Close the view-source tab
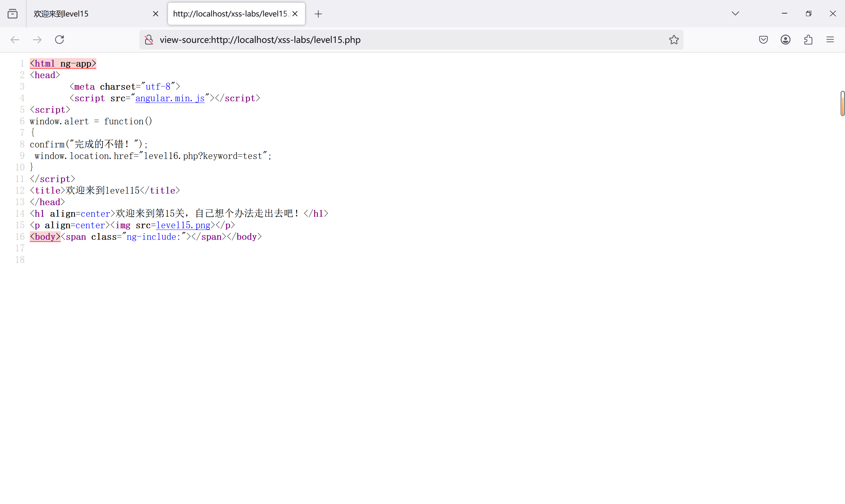The image size is (845, 504). tap(295, 14)
